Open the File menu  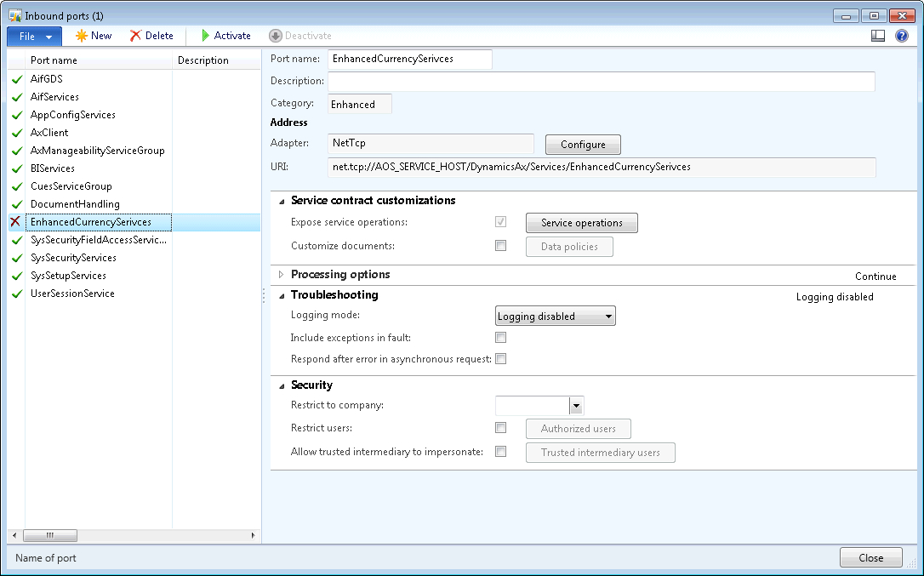pos(34,36)
